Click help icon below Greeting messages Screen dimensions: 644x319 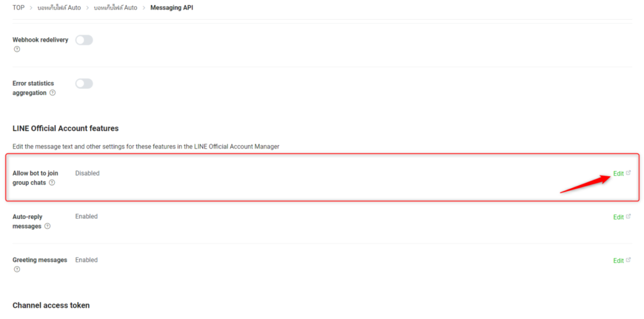(17, 269)
